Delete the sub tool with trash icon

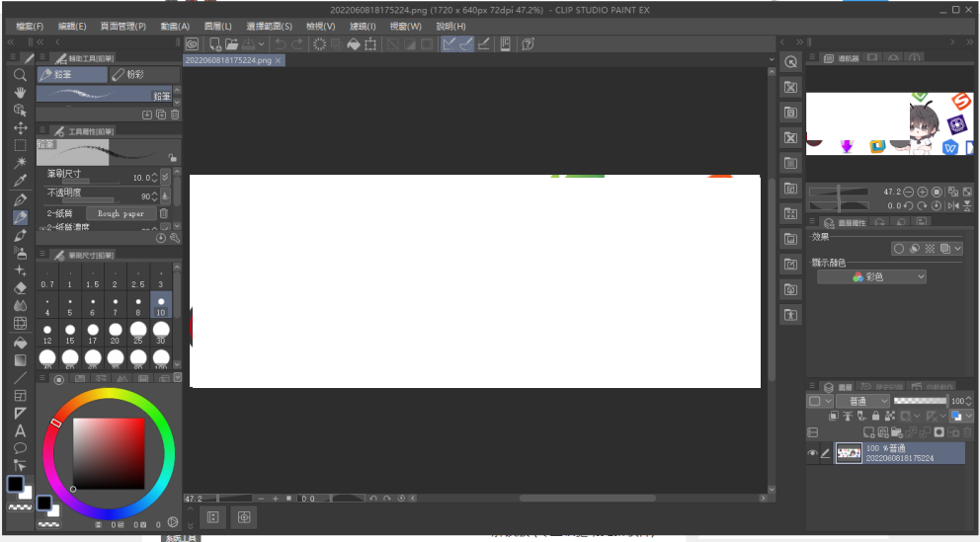[175, 115]
